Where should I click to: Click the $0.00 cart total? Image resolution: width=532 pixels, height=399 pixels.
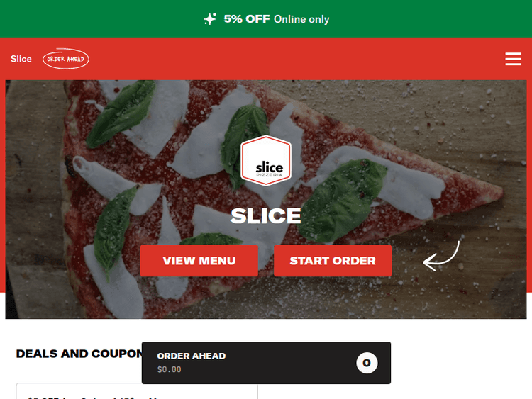click(169, 369)
